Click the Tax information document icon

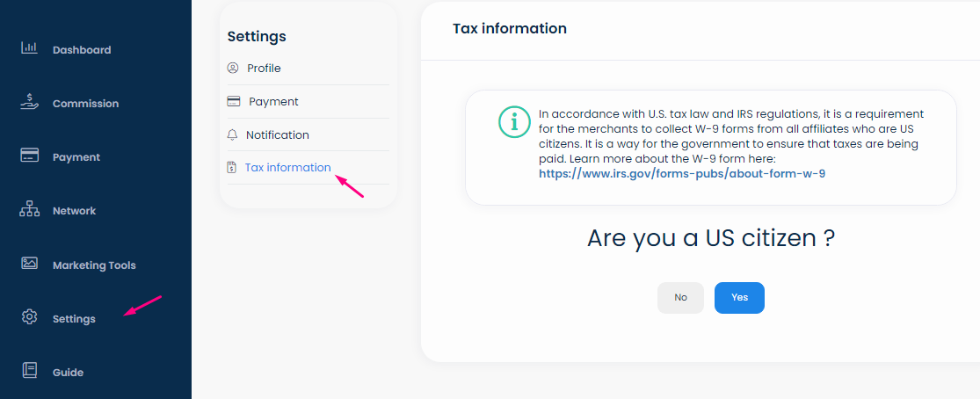click(x=232, y=168)
